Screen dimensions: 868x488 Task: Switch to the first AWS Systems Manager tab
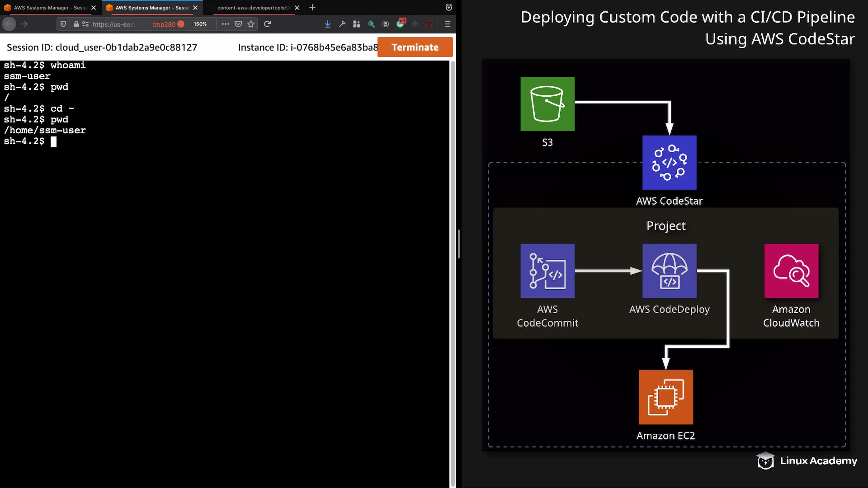[50, 8]
